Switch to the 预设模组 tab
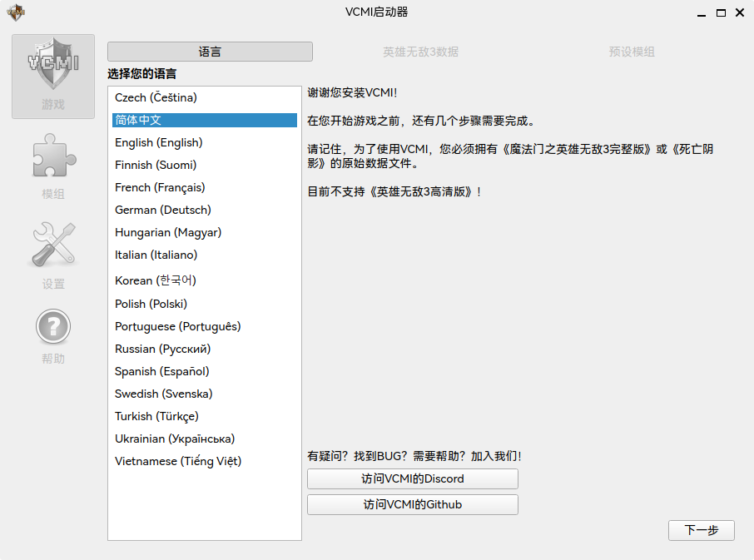Screen dimensions: 754x560 point(632,52)
